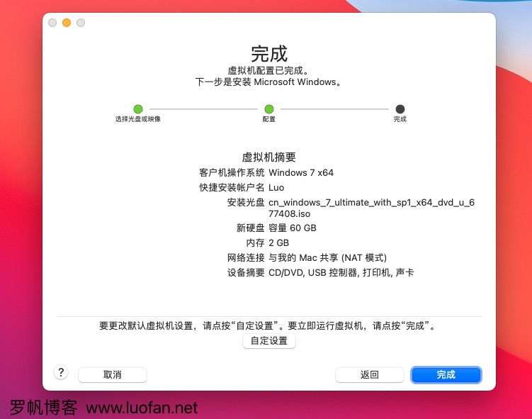Click the hint text about 自定设置 and 完成
532x419 pixels.
pos(267,326)
